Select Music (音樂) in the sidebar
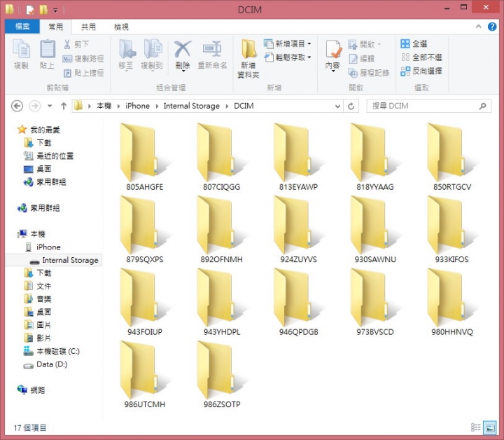The image size is (504, 440). click(x=38, y=299)
